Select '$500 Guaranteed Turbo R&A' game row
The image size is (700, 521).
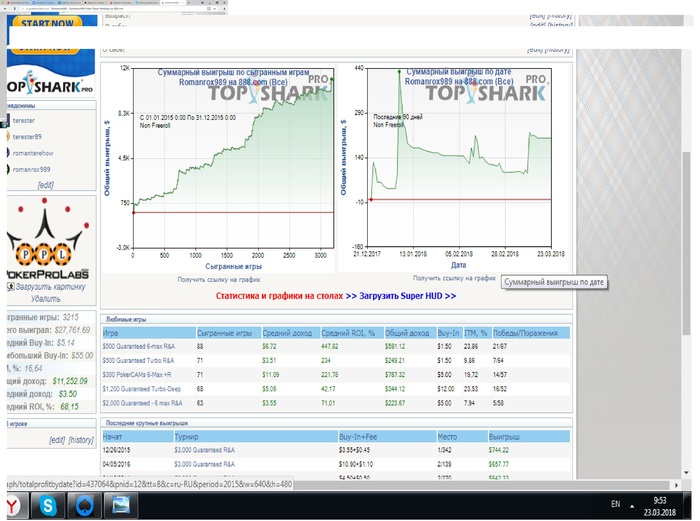336,360
